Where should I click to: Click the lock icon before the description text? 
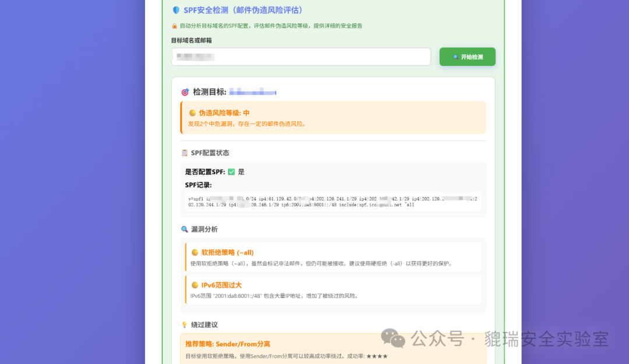(x=174, y=26)
